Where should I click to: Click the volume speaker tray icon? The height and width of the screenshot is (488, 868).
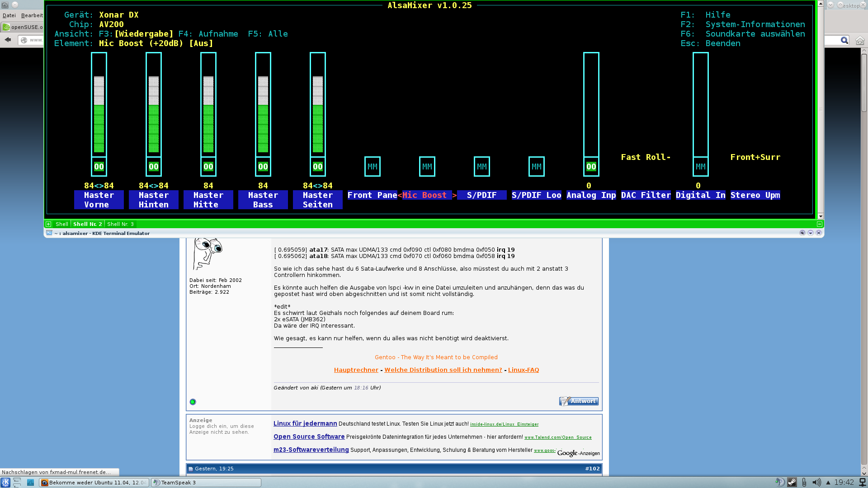816,482
